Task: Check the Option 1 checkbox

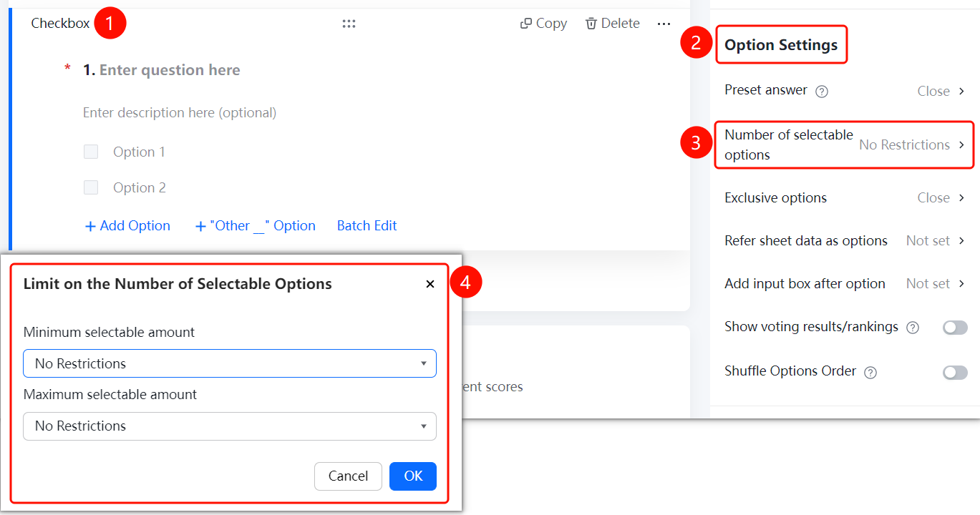Action: 91,152
